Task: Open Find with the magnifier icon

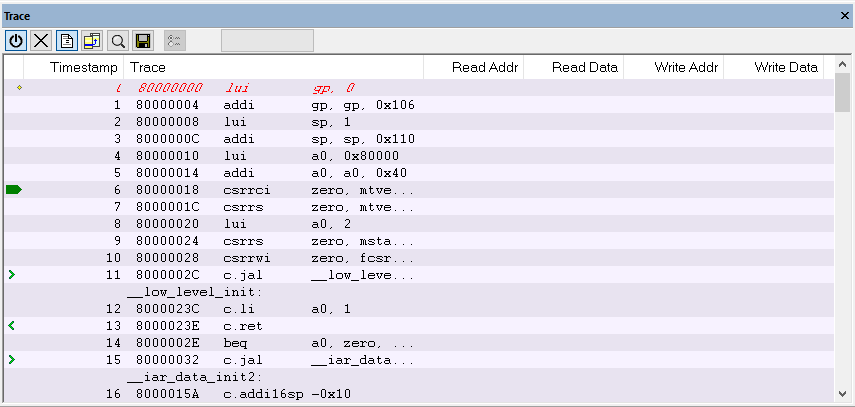Action: [x=117, y=41]
